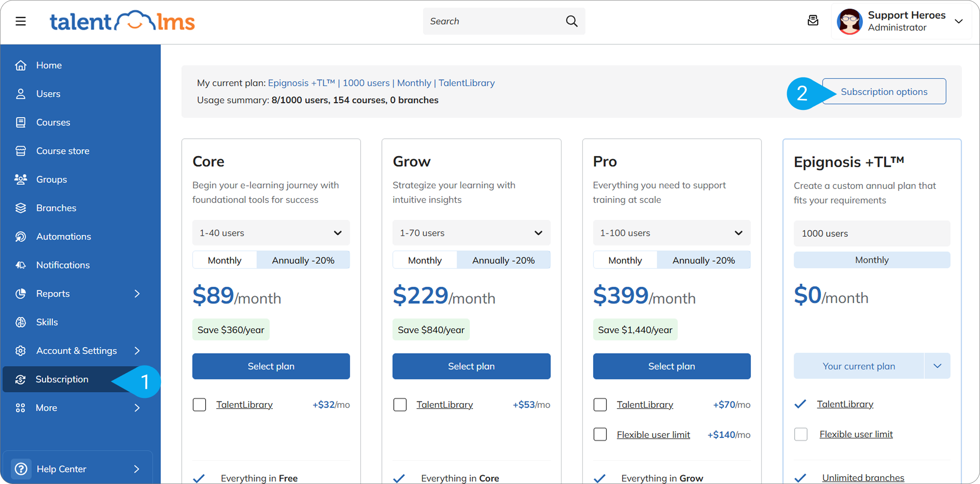This screenshot has width=980, height=484.
Task: Click the Reports chart icon
Action: click(20, 294)
